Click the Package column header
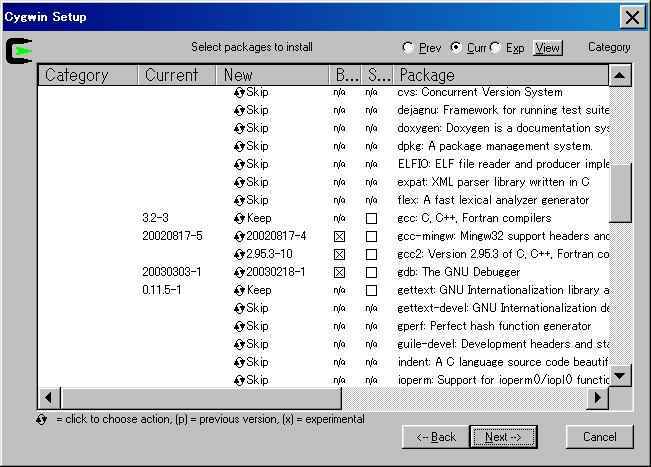The height and width of the screenshot is (467, 651). pos(501,75)
